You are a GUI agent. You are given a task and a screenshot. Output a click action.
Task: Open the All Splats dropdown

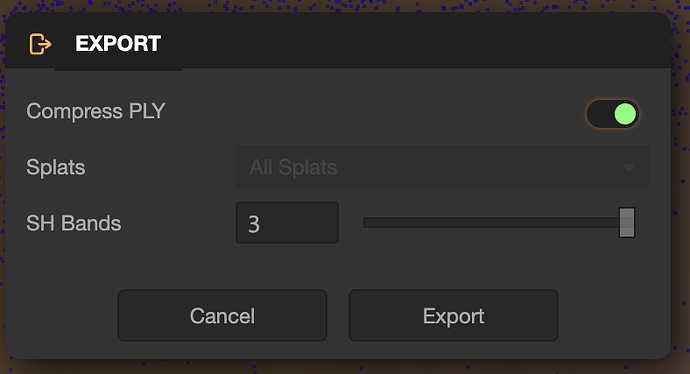pos(442,167)
